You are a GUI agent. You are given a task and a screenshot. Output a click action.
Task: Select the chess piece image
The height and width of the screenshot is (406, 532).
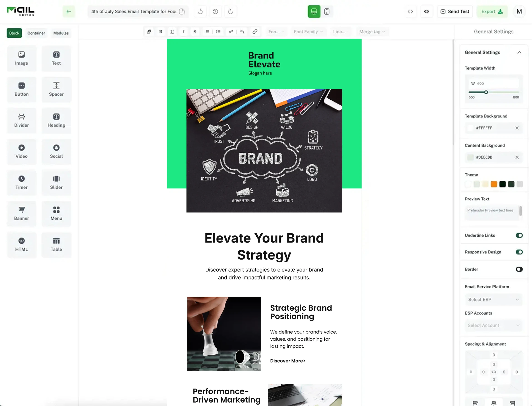click(224, 334)
